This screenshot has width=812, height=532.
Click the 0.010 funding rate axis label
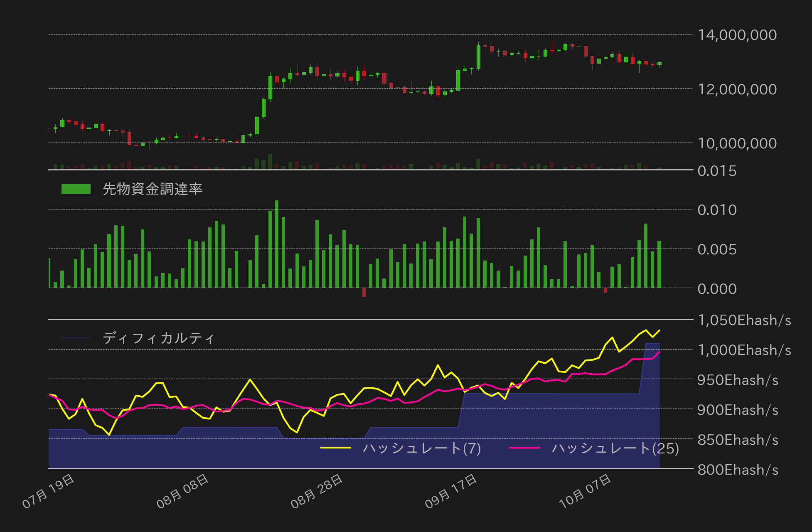point(717,210)
